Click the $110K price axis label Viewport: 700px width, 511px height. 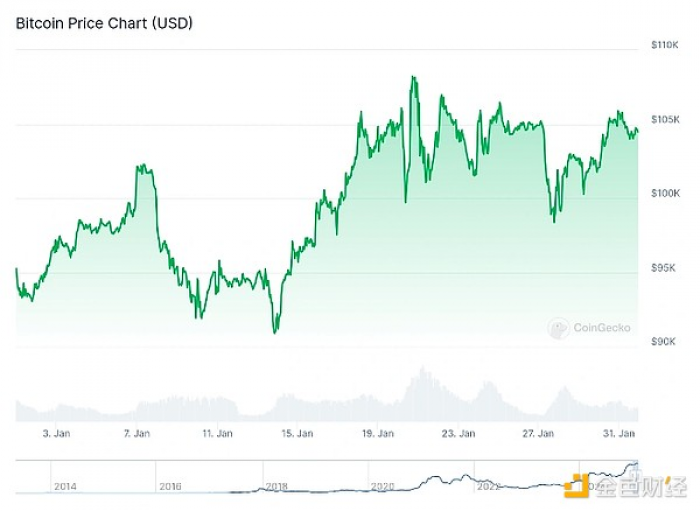665,45
